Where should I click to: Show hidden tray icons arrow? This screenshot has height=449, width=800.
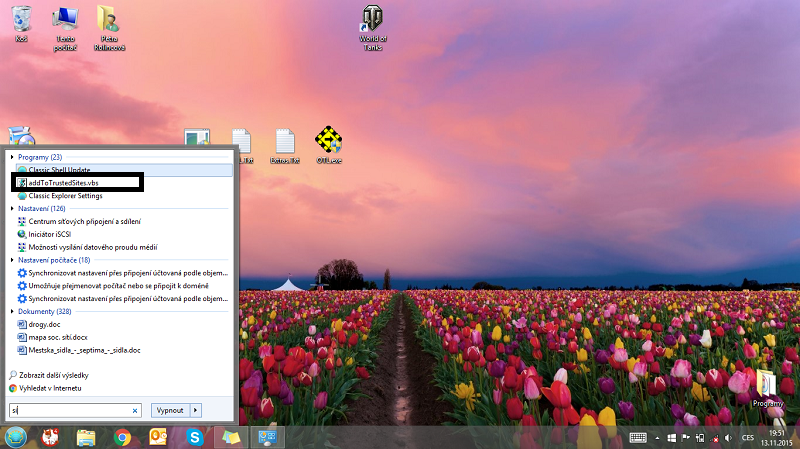click(x=657, y=438)
